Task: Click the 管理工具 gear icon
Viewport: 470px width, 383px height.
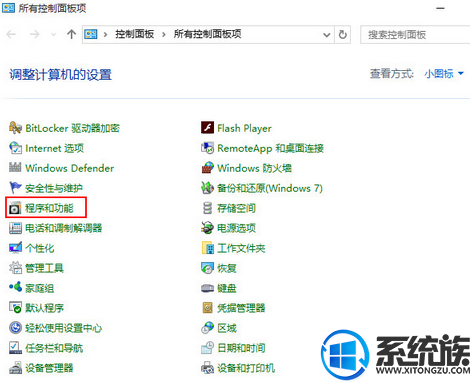Action: 15,268
